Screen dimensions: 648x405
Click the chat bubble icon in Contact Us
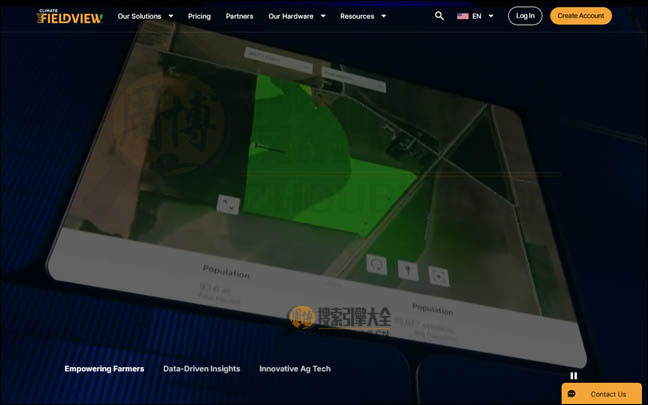(x=572, y=394)
